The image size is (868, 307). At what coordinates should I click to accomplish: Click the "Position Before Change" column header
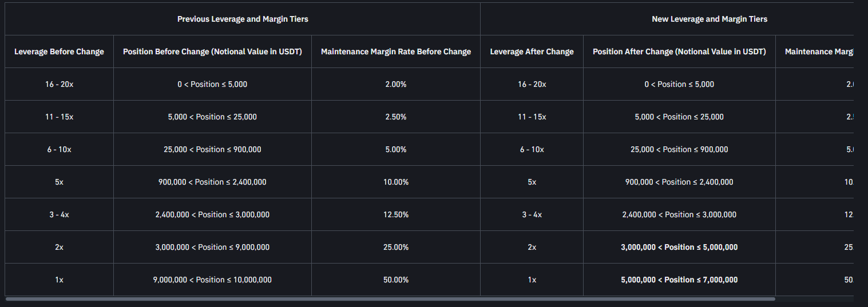[212, 51]
